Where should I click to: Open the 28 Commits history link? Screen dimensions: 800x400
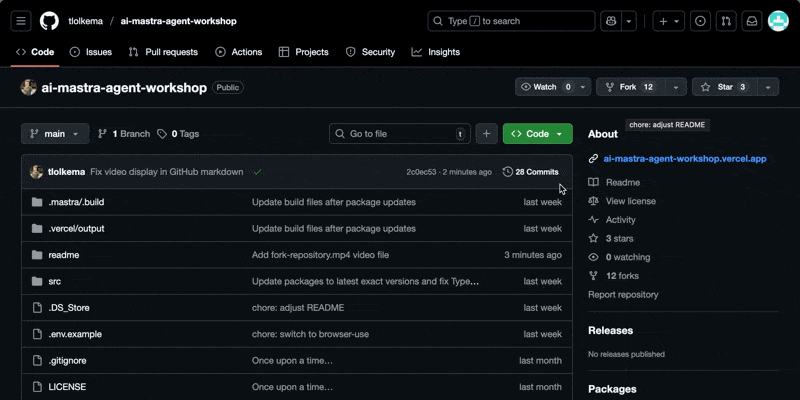531,172
